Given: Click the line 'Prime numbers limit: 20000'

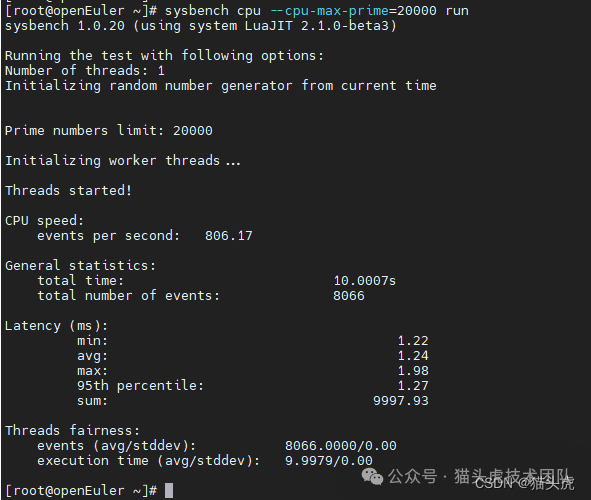Looking at the screenshot, I should pyautogui.click(x=109, y=131).
